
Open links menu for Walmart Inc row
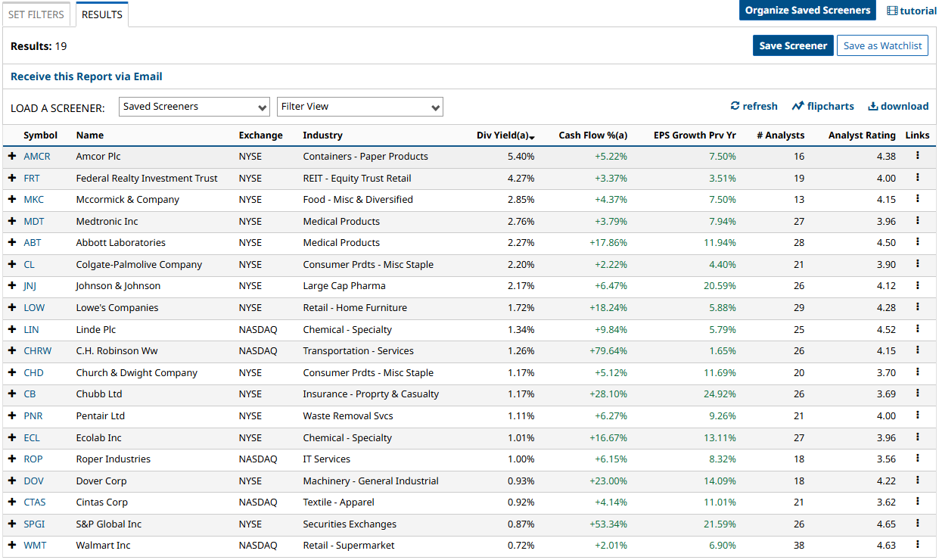click(917, 545)
